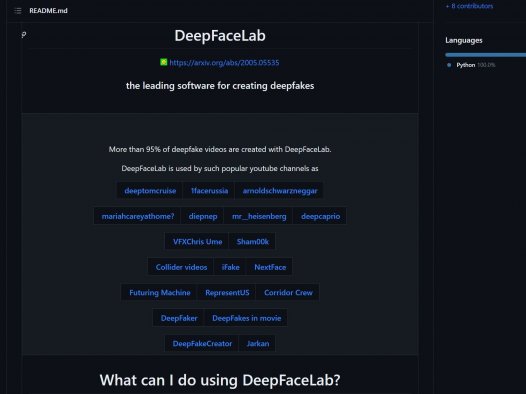Click the blue Python language dot
Viewport: 526px width, 394px height.
449,65
